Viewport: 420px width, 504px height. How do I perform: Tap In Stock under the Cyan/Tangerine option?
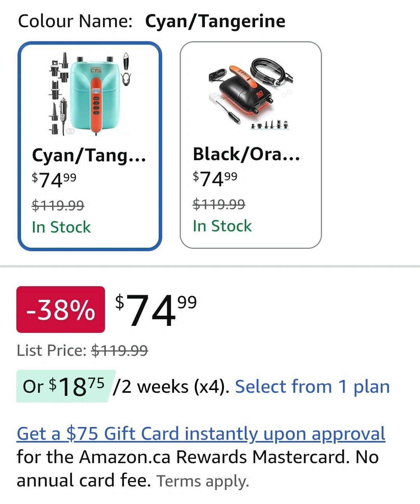(x=61, y=227)
